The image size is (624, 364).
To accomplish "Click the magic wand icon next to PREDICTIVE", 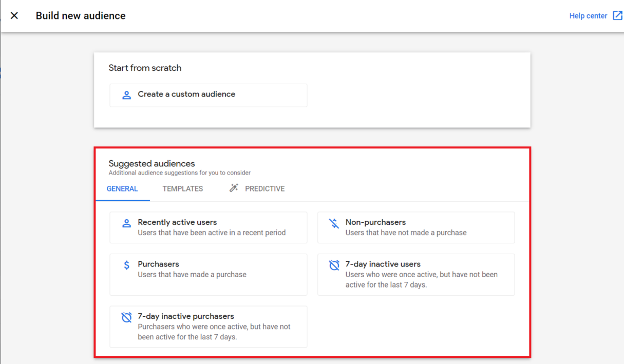I will [234, 188].
